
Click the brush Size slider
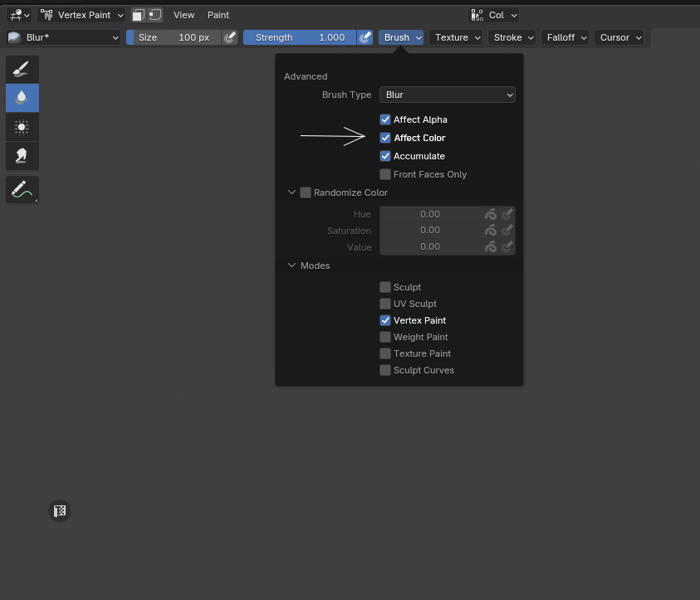[174, 37]
